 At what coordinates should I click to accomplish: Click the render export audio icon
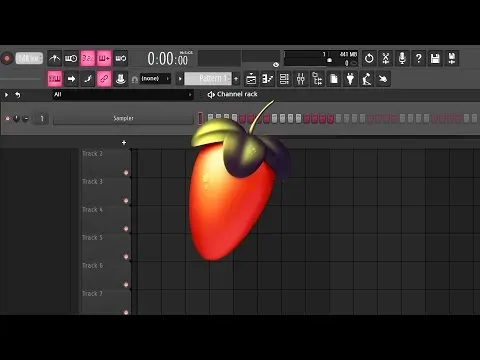pyautogui.click(x=452, y=58)
